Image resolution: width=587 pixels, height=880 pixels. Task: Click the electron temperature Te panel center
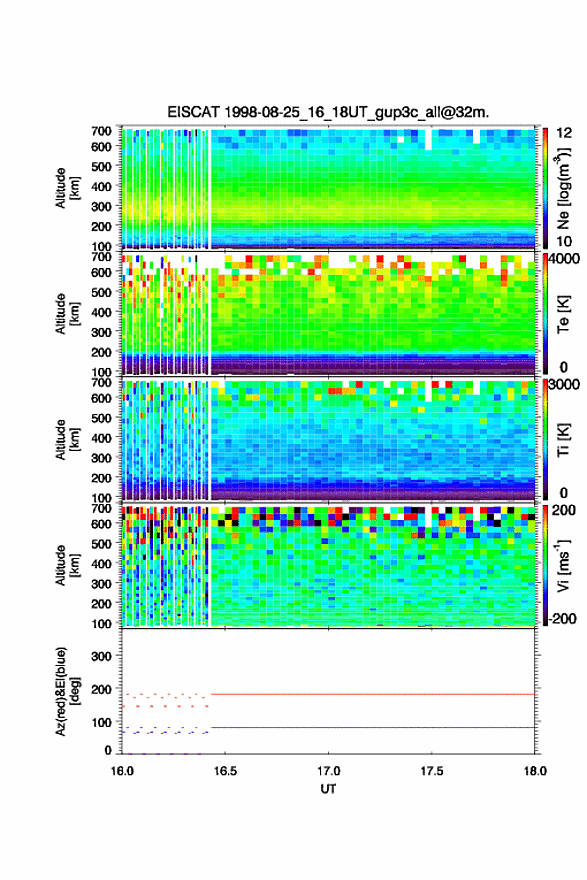(x=328, y=313)
